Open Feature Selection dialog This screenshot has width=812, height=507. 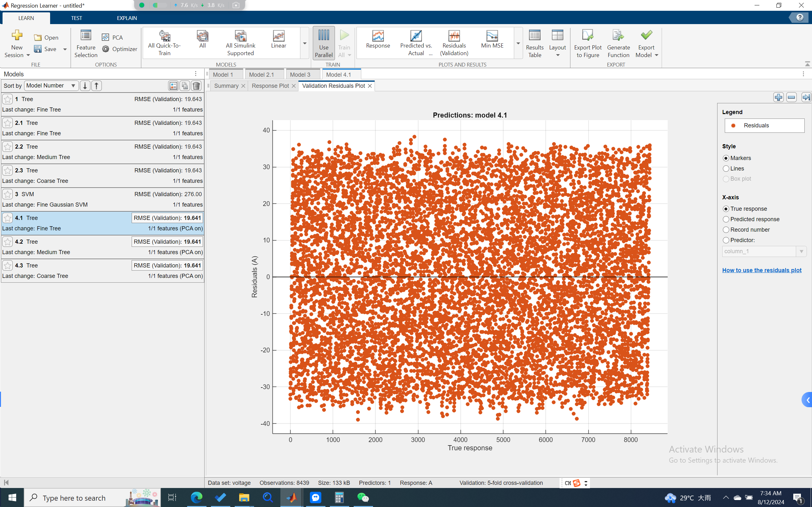point(86,44)
